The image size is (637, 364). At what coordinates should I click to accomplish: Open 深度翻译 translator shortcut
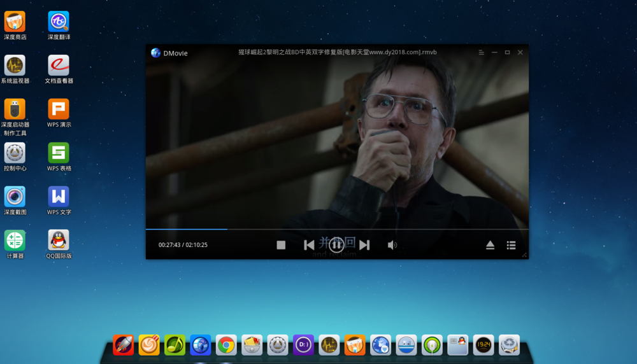click(59, 22)
